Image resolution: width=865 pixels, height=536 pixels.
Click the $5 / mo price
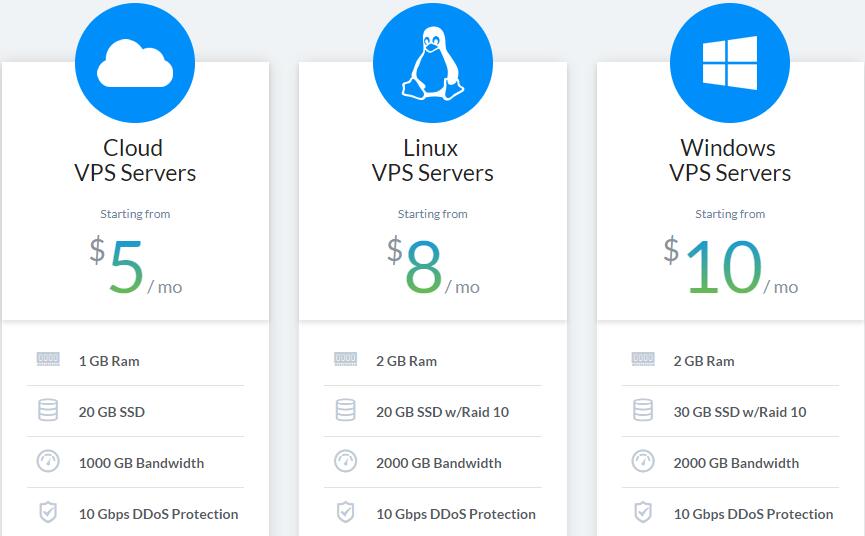[136, 266]
